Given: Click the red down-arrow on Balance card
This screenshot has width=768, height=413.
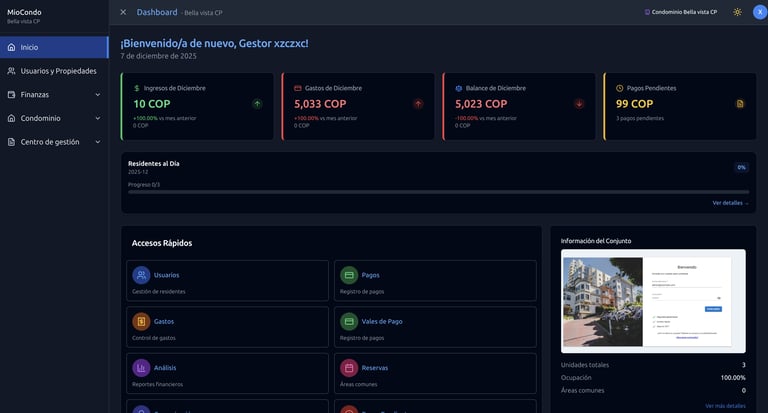Looking at the screenshot, I should coord(579,104).
